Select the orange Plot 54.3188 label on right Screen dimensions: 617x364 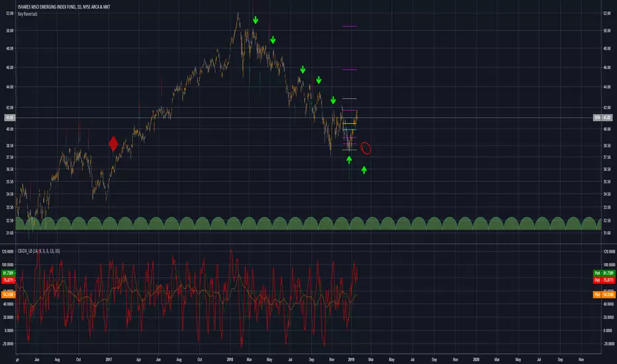tap(604, 295)
